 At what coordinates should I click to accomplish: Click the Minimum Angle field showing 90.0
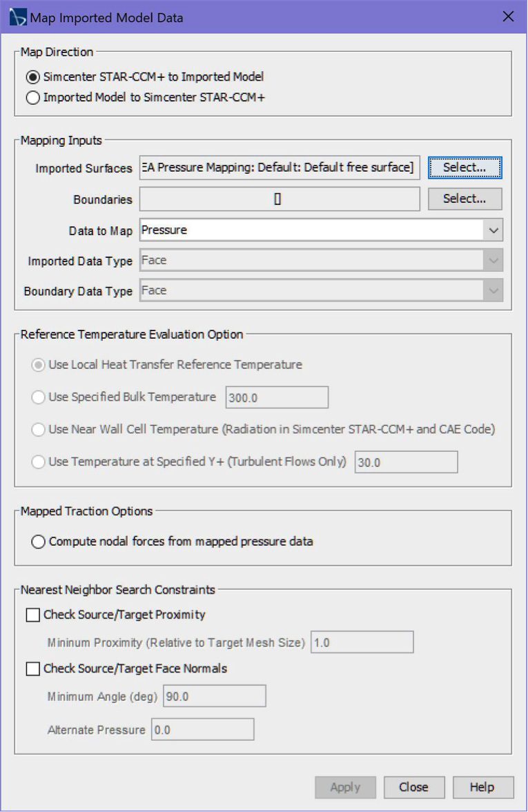click(x=215, y=696)
